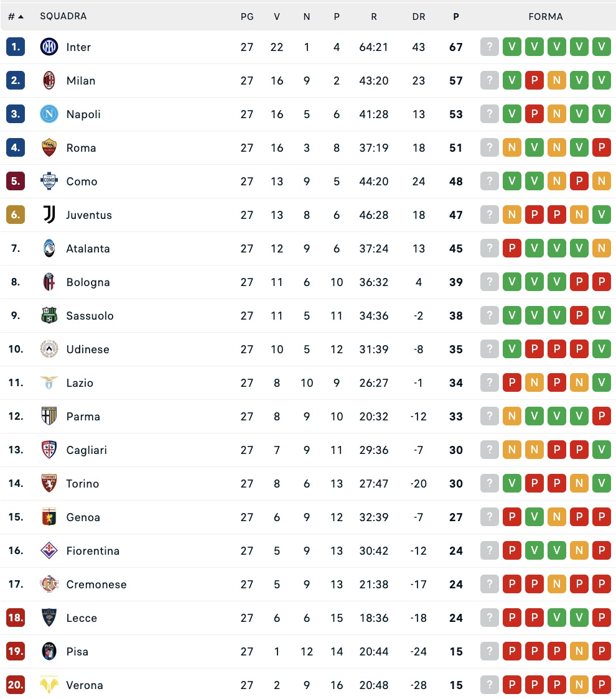
Task: Click Inter's grey upcoming match badge
Action: pos(490,47)
